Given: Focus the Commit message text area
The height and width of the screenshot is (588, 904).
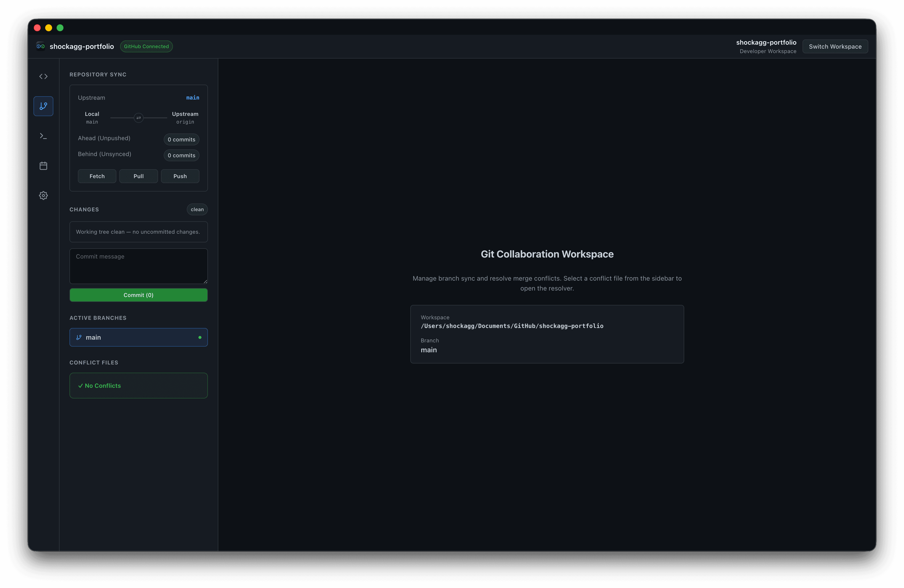Looking at the screenshot, I should click(139, 266).
